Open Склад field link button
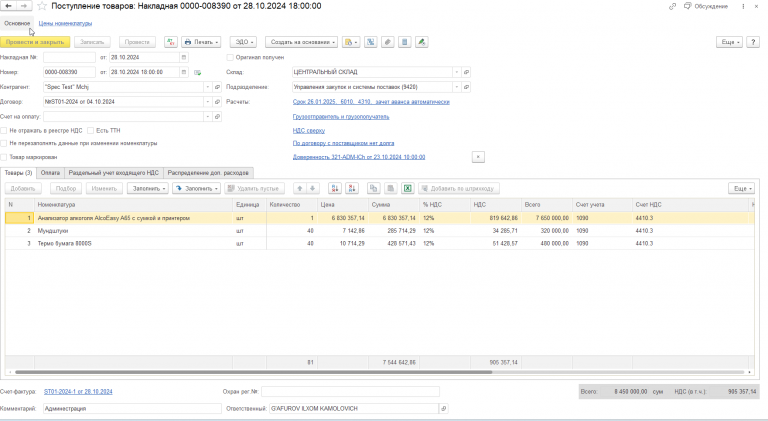Screen dimensions: 768x421 [466, 72]
